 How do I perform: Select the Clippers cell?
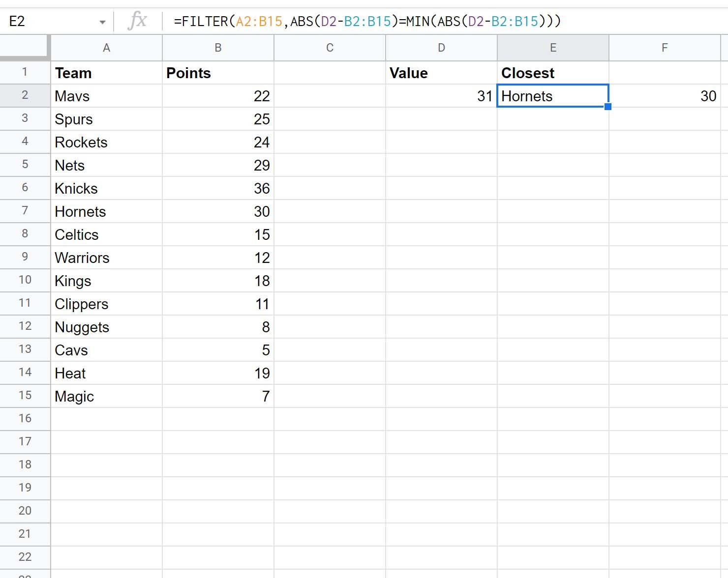coord(106,304)
